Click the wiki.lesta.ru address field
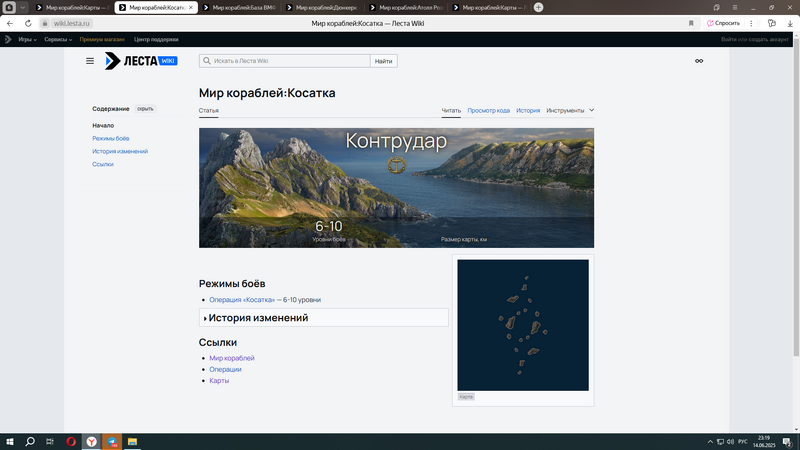Screen dimensions: 800x450 (x=71, y=23)
